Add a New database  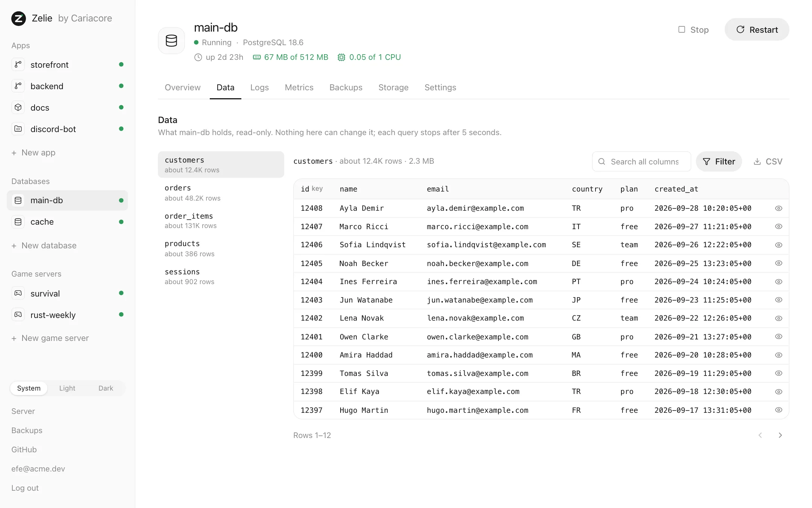coord(44,246)
